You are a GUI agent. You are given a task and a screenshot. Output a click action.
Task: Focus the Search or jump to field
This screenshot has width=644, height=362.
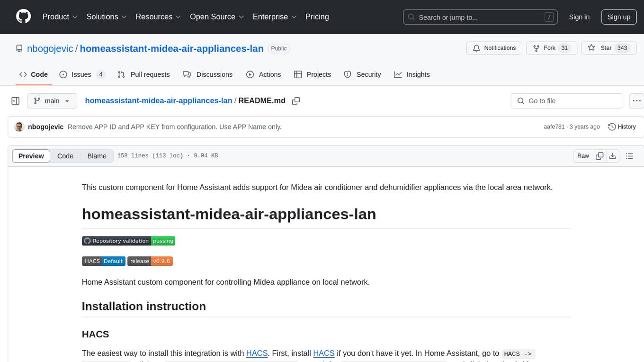(x=481, y=17)
